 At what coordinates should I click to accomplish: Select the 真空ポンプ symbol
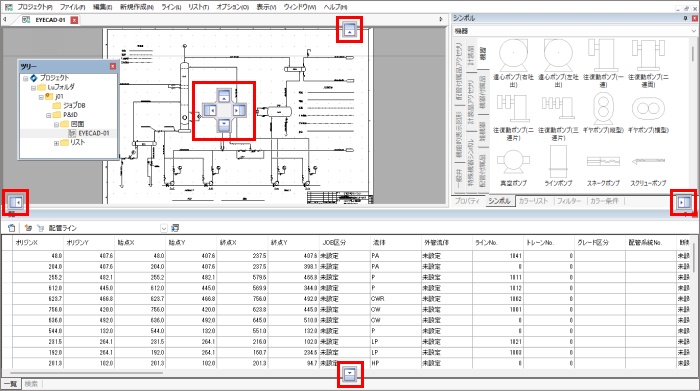(x=513, y=167)
